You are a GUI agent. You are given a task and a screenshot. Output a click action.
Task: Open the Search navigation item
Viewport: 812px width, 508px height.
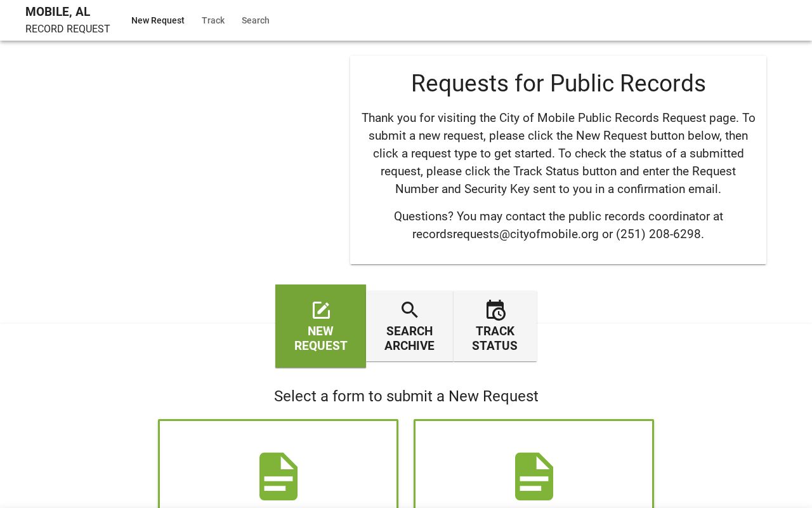[x=256, y=20]
